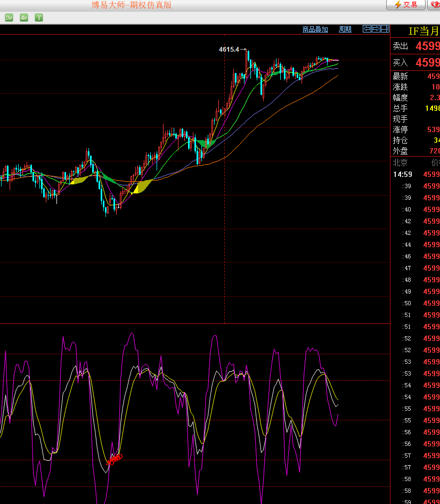440x504 pixels.
Task: Click the 买入 buy price row
Action: point(415,63)
